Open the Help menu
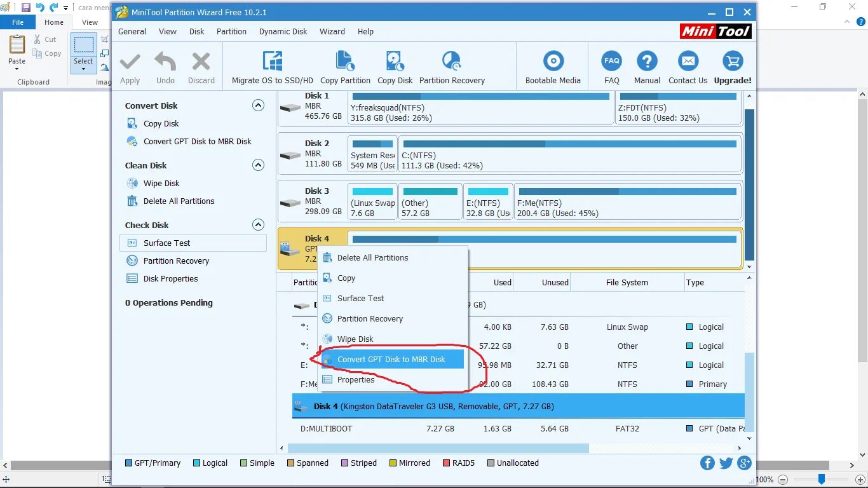The image size is (868, 488). pos(365,32)
